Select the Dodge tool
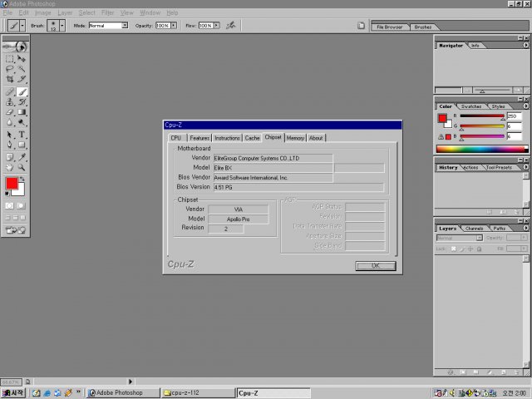532x399 pixels. [22, 122]
